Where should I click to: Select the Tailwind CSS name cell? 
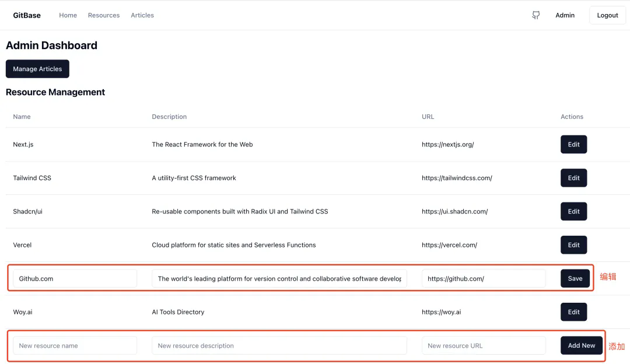click(x=32, y=178)
